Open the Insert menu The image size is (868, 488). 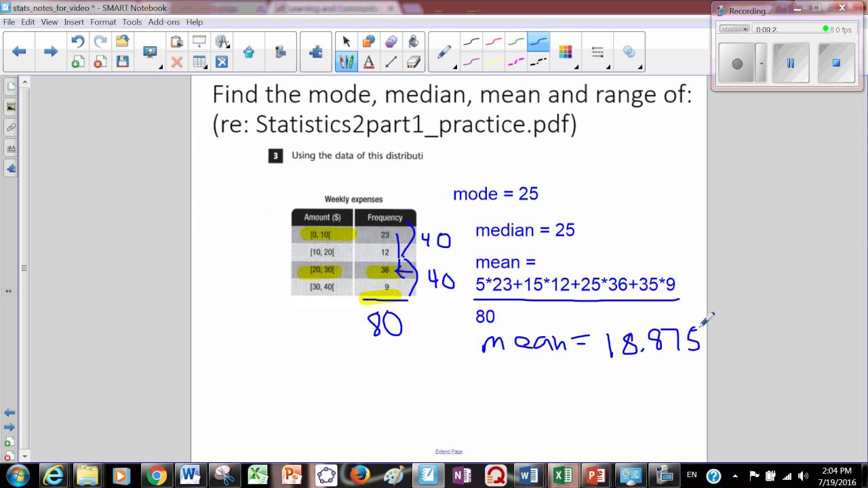coord(74,22)
